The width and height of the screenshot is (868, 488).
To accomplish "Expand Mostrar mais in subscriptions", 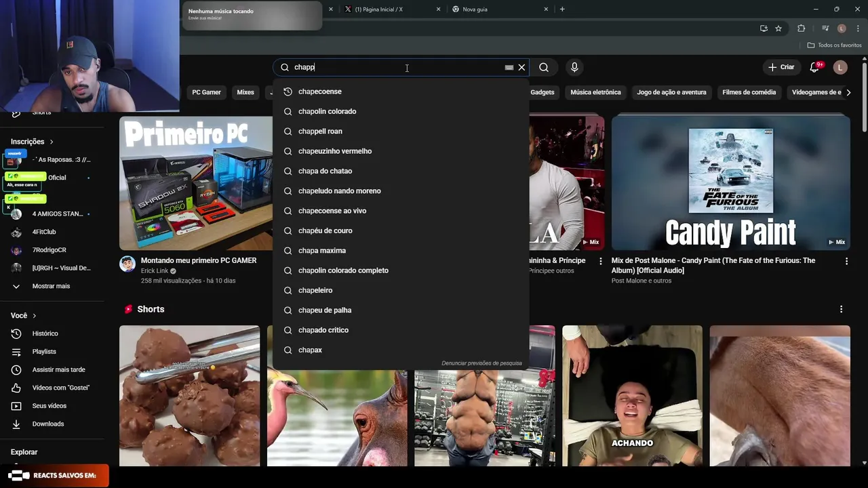I will click(51, 286).
